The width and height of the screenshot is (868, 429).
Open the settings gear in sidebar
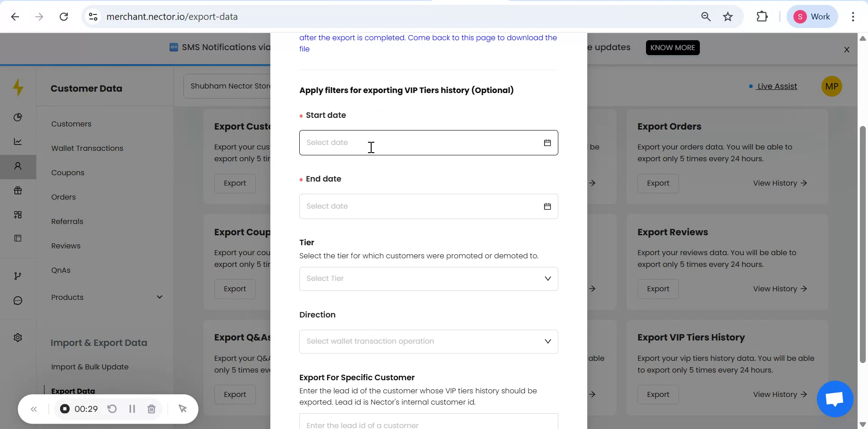tap(18, 337)
